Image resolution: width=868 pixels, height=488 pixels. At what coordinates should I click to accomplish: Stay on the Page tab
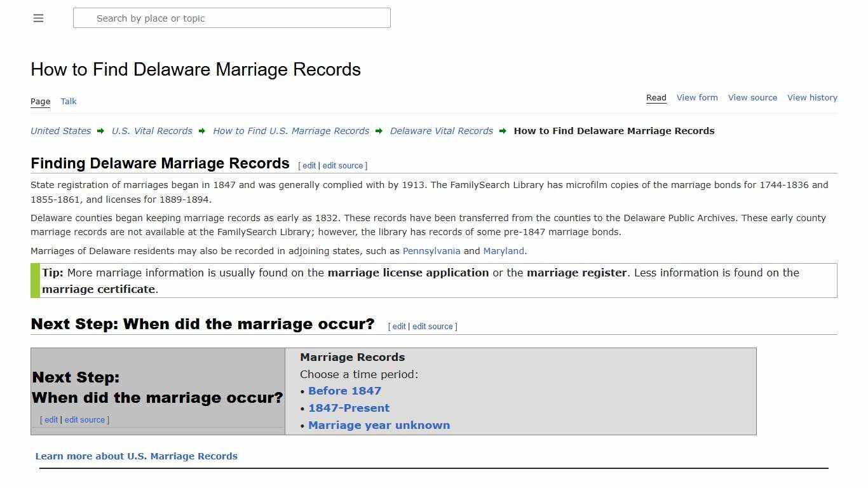(x=39, y=101)
